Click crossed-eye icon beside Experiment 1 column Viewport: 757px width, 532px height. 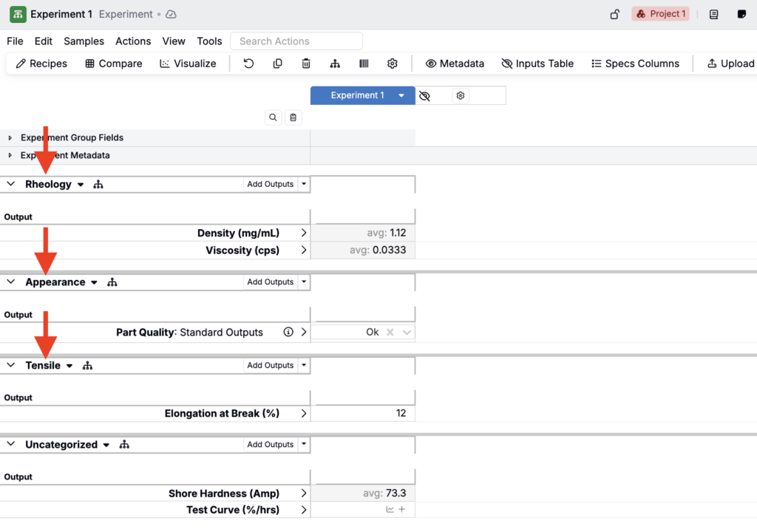pos(424,96)
